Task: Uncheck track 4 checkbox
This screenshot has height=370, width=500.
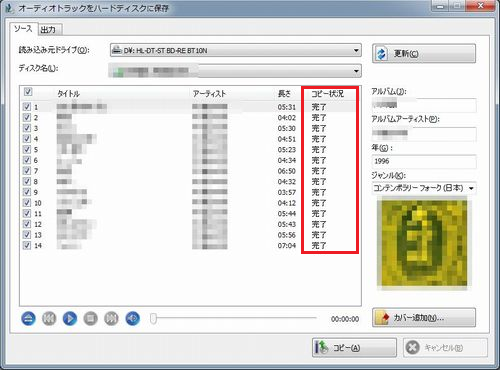Action: tap(27, 139)
